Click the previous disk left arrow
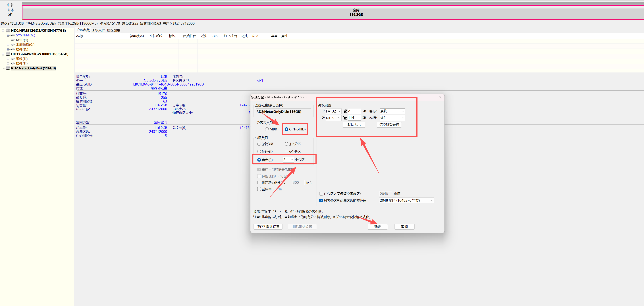The image size is (644, 306). [x=8, y=5]
